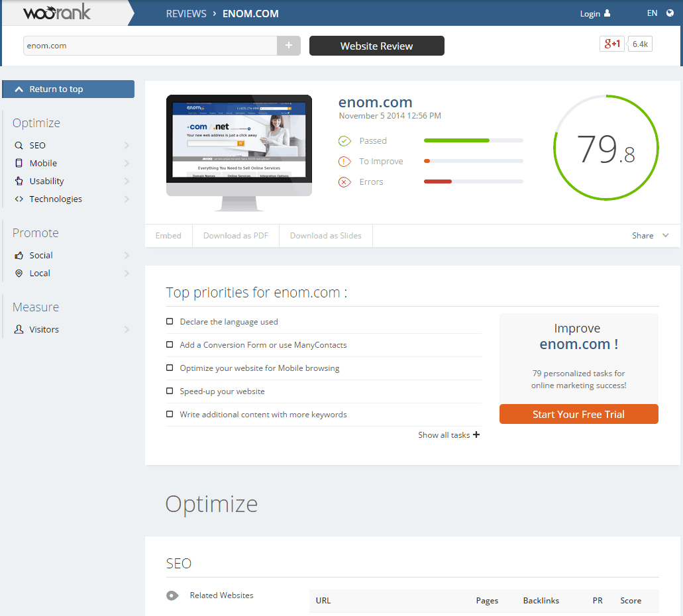
Task: Select Download as Slides
Action: tap(325, 236)
